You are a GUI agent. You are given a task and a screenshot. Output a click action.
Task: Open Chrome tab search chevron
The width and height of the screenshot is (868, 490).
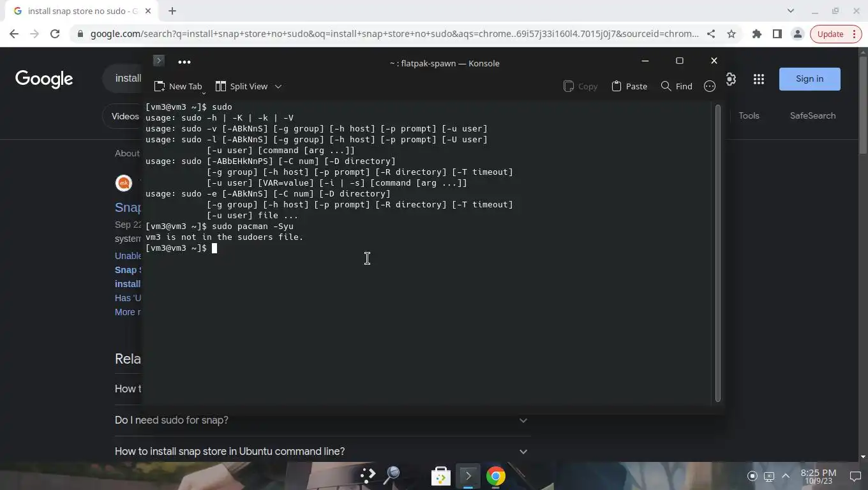[x=791, y=11]
